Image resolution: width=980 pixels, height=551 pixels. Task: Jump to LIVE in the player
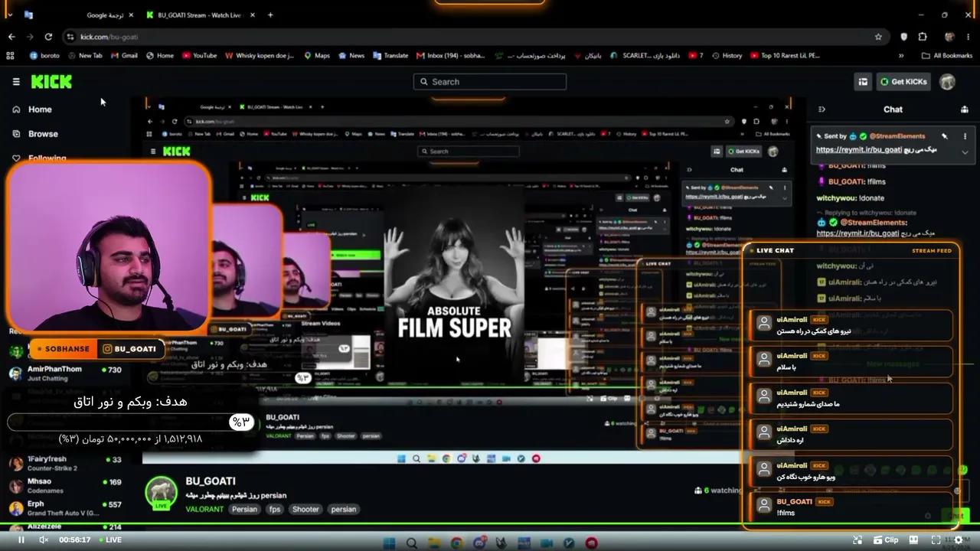(110, 540)
